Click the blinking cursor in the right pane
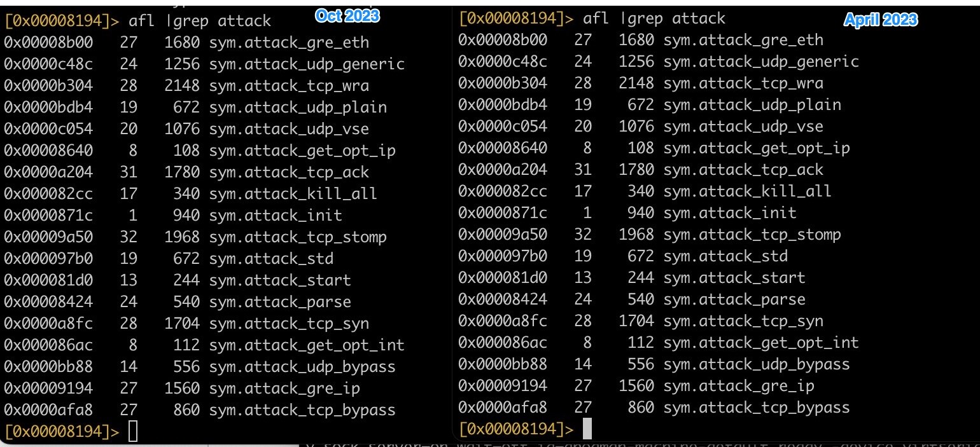The image size is (980, 447). [585, 429]
